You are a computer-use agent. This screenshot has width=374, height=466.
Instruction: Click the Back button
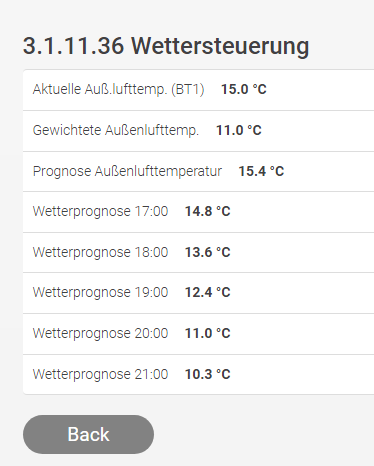[88, 434]
